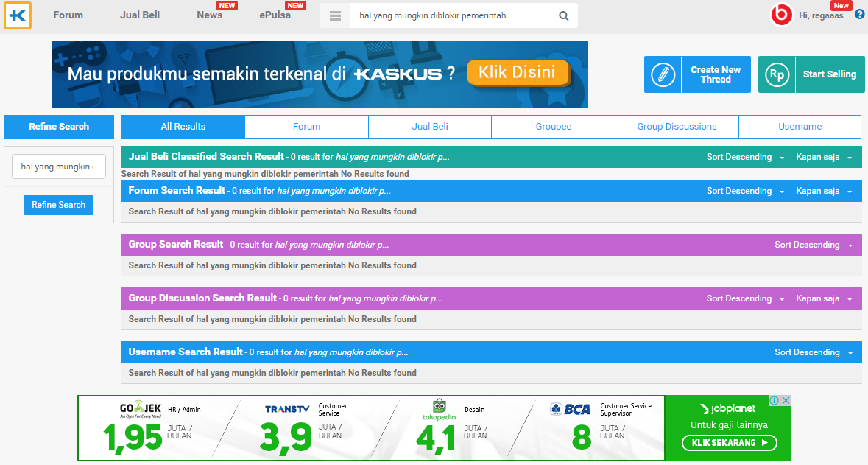Open the Kaskus home logo
Screen dimensions: 868x465
tap(17, 15)
